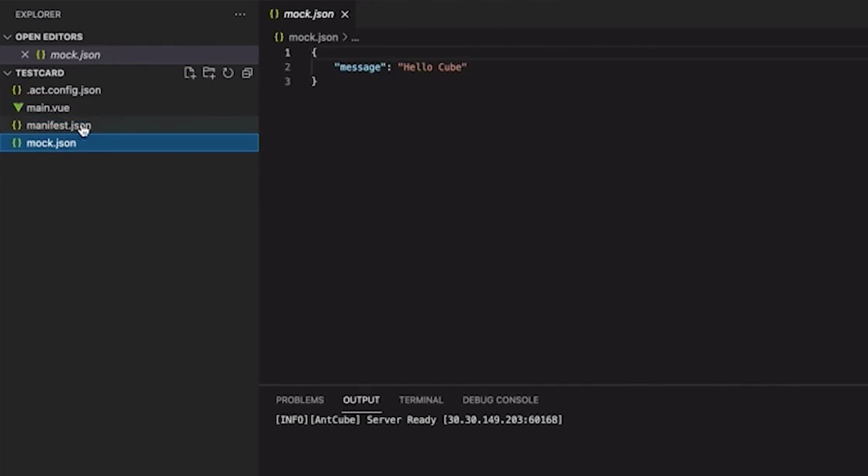Click the Vue icon beside main.vue
Screen dimensions: 868x476
[18, 107]
